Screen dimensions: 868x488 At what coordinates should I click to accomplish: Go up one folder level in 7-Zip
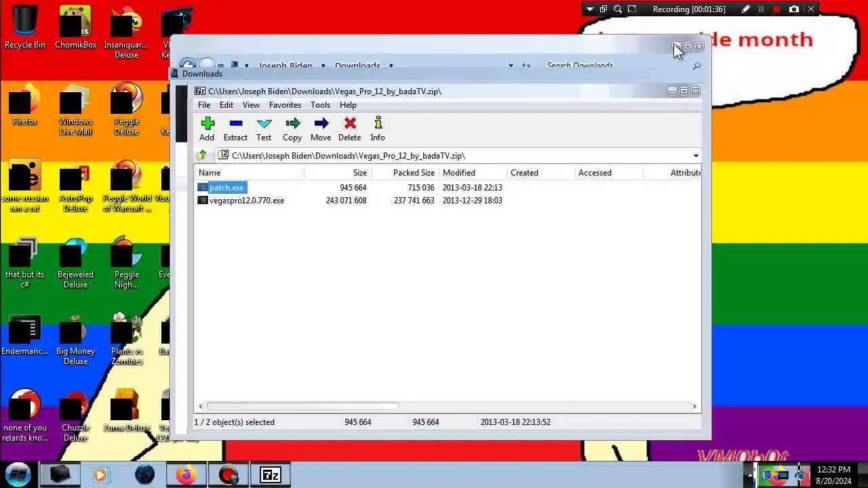(x=201, y=155)
